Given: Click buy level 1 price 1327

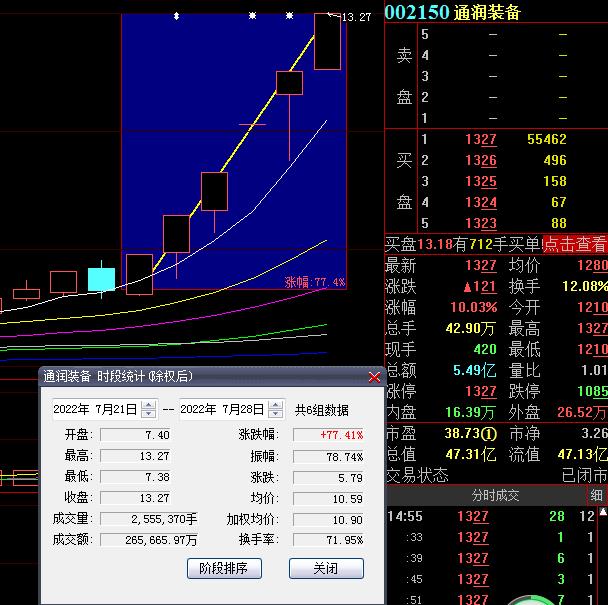Looking at the screenshot, I should click(x=480, y=140).
